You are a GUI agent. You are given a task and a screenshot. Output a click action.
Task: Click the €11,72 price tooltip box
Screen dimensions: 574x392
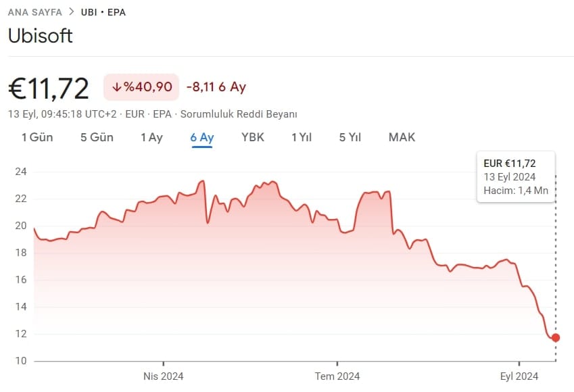515,177
